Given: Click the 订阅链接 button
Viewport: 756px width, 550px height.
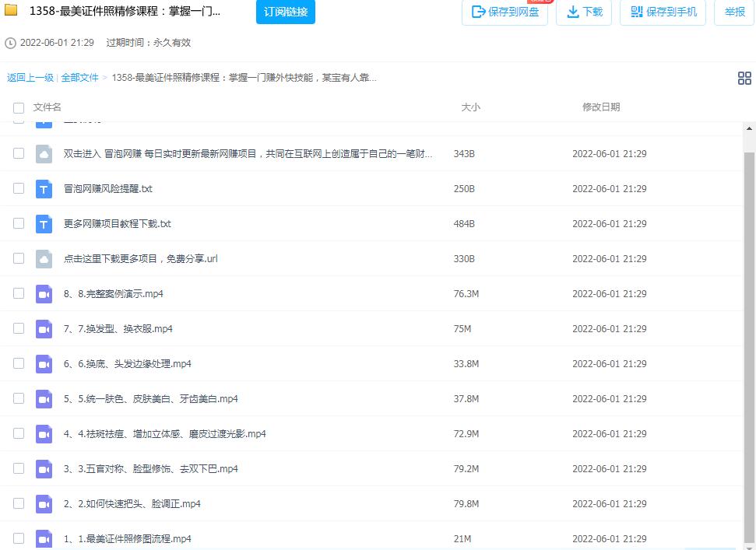Looking at the screenshot, I should click(x=286, y=12).
